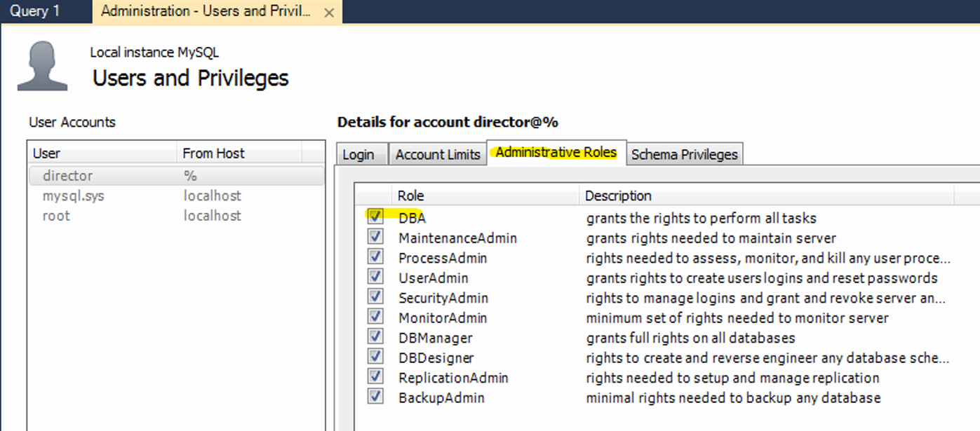The height and width of the screenshot is (431, 980).
Task: Select the Administrative Roles tab
Action: (556, 152)
